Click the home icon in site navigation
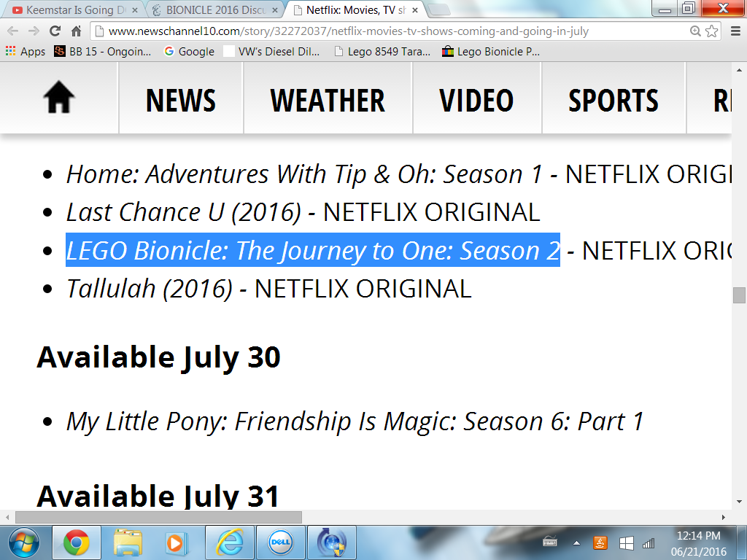The image size is (747, 560). point(59,98)
